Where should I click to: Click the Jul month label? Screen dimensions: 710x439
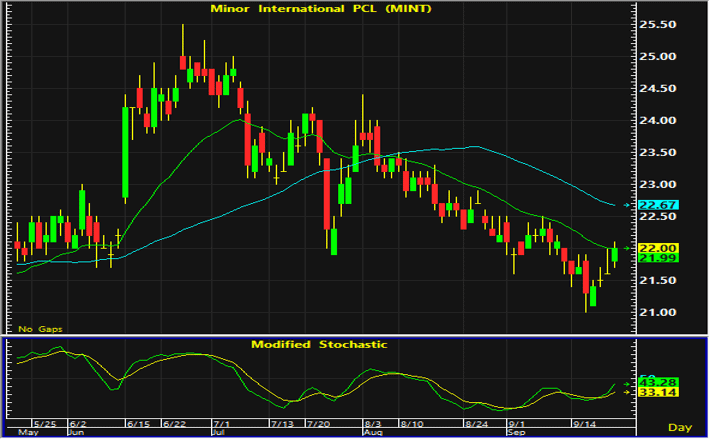click(218, 432)
